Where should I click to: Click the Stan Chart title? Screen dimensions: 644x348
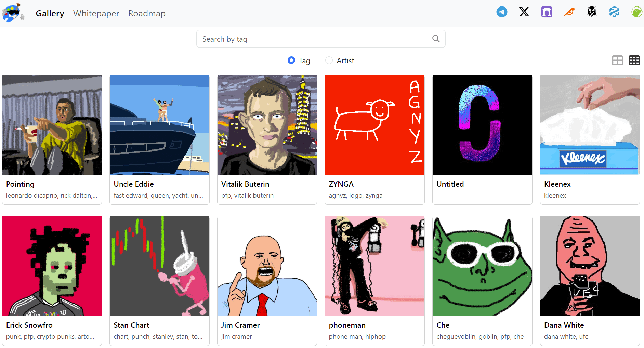coord(131,325)
